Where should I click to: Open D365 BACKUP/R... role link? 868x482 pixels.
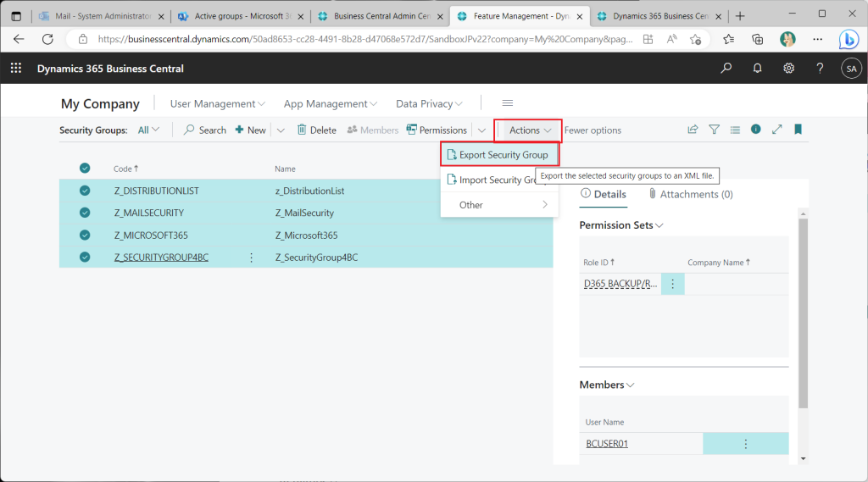(620, 284)
